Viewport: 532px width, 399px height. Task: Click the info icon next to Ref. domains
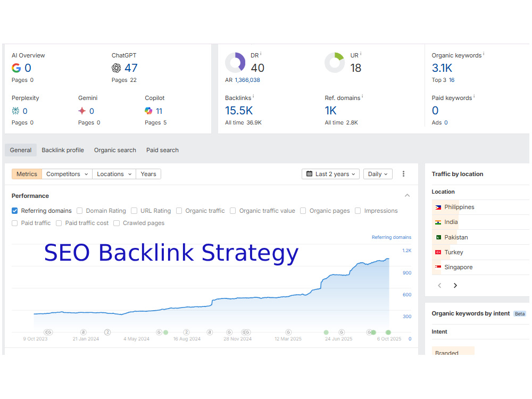point(362,96)
